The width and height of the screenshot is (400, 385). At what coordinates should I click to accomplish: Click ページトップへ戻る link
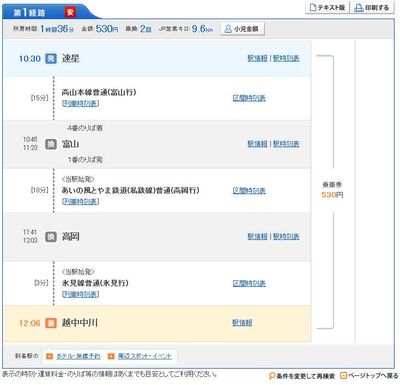(369, 376)
